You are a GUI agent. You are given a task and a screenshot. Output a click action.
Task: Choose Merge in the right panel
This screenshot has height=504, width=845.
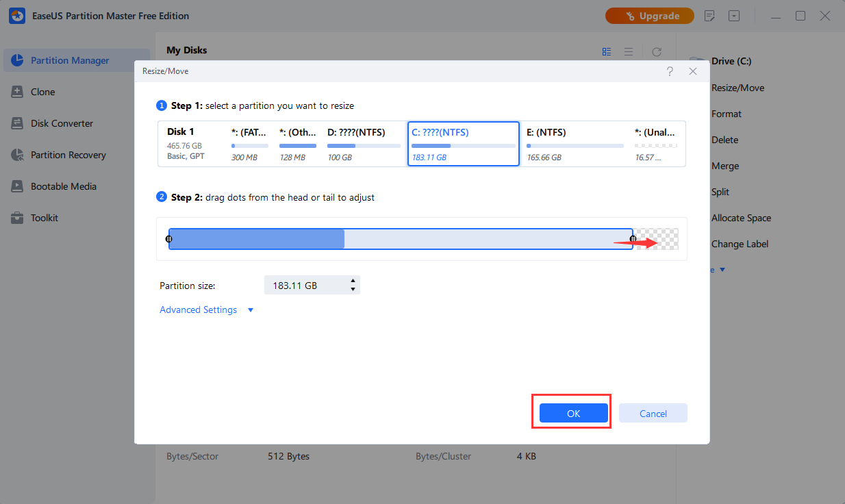pyautogui.click(x=725, y=166)
